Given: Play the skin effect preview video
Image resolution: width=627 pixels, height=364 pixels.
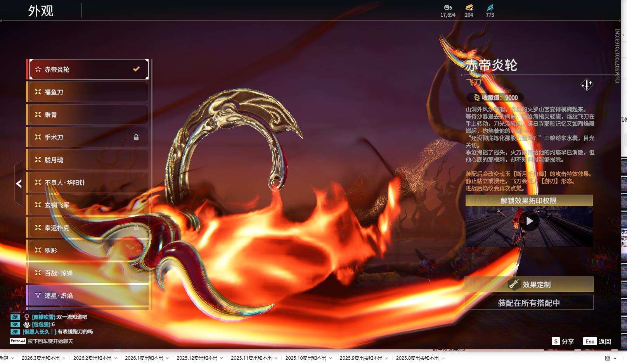Looking at the screenshot, I should [530, 221].
